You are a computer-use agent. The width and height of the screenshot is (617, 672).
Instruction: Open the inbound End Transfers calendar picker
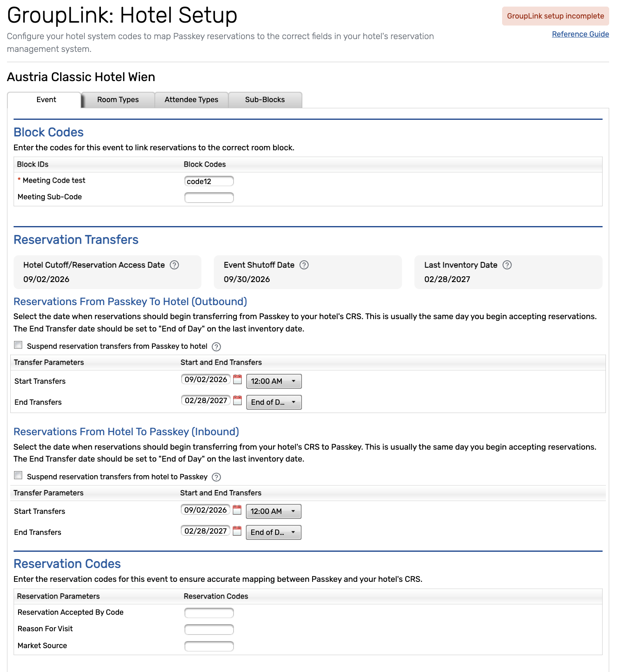coord(237,531)
